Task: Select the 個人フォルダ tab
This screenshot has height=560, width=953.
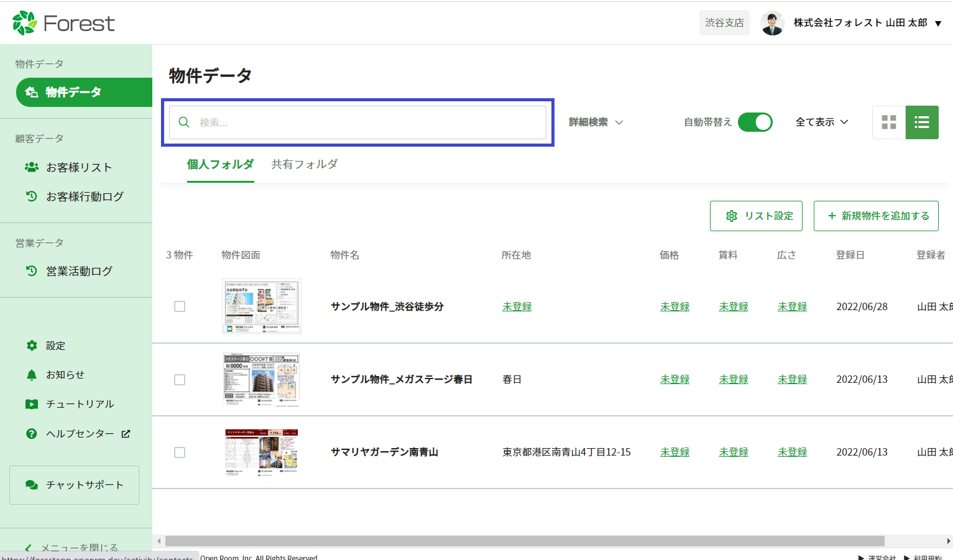Action: [x=221, y=165]
